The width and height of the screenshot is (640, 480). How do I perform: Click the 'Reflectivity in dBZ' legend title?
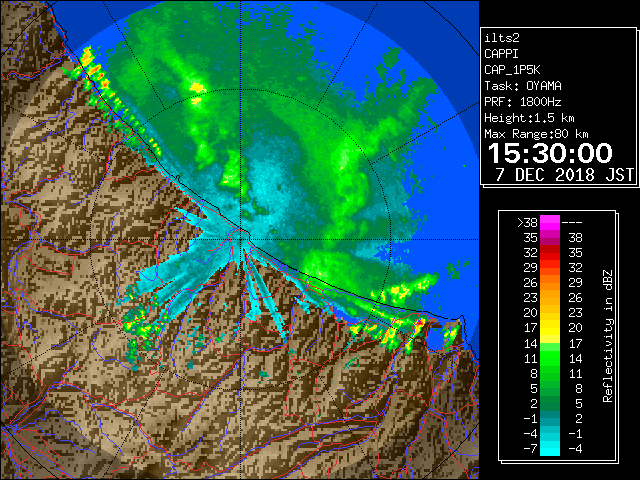tap(608, 336)
